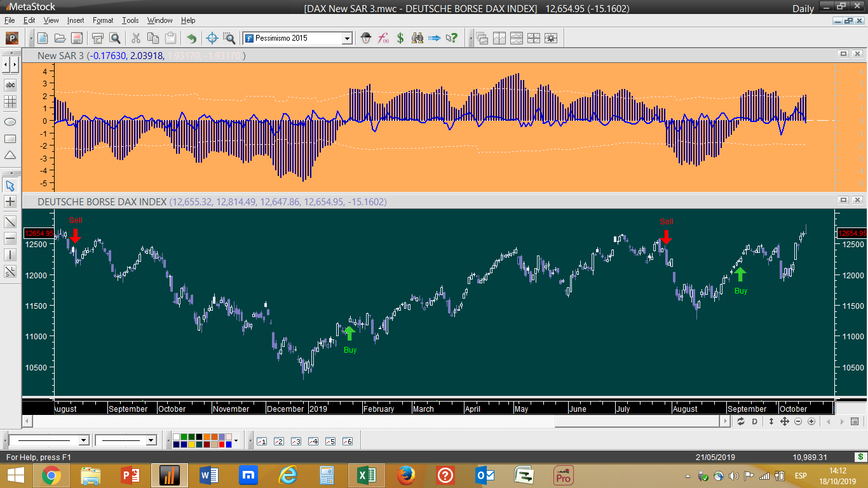
Task: Open the Tools menu
Action: (130, 20)
